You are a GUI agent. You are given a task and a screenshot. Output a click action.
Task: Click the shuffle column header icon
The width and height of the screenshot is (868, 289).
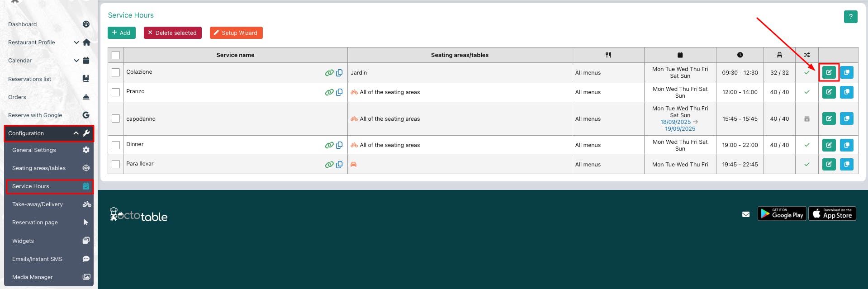click(807, 55)
